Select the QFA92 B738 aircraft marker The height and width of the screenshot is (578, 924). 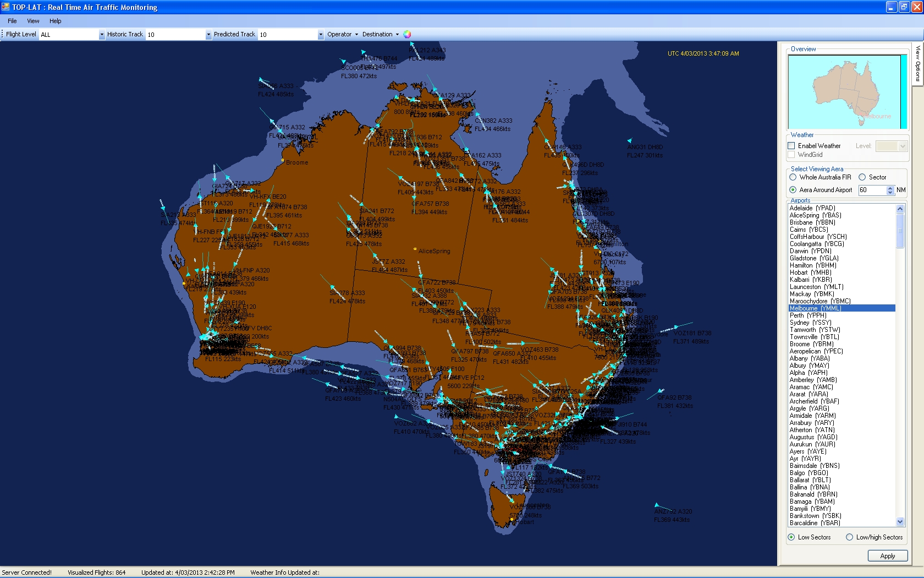click(660, 390)
